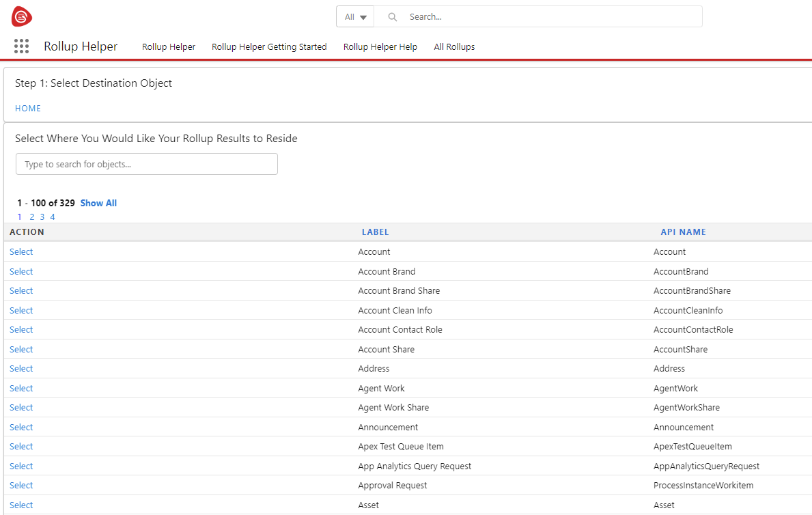Select the Asset object
Viewport: 812px width, 515px height.
(21, 505)
